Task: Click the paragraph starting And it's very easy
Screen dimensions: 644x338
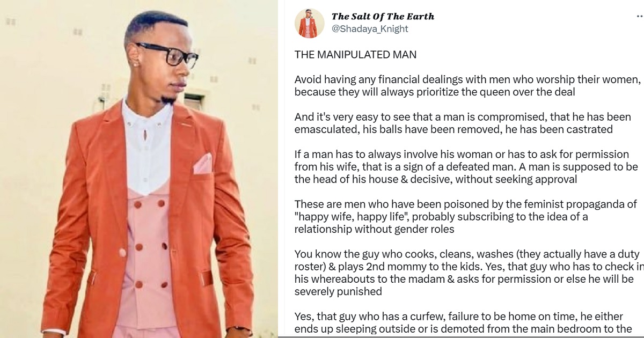Action: tap(463, 123)
